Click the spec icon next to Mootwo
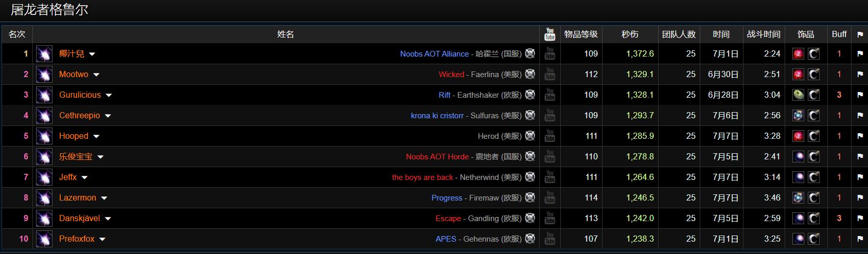The height and width of the screenshot is (254, 868). [44, 75]
